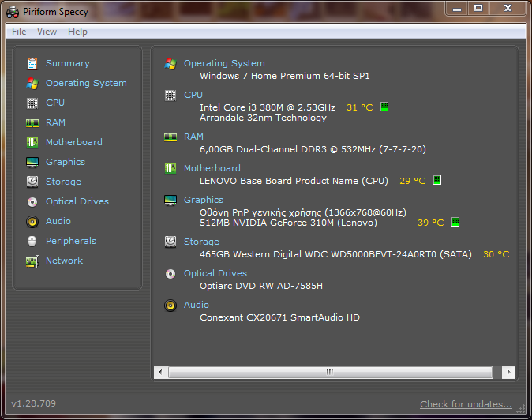The height and width of the screenshot is (420, 532).
Task: Click the Storage heading in summary
Action: (x=201, y=242)
